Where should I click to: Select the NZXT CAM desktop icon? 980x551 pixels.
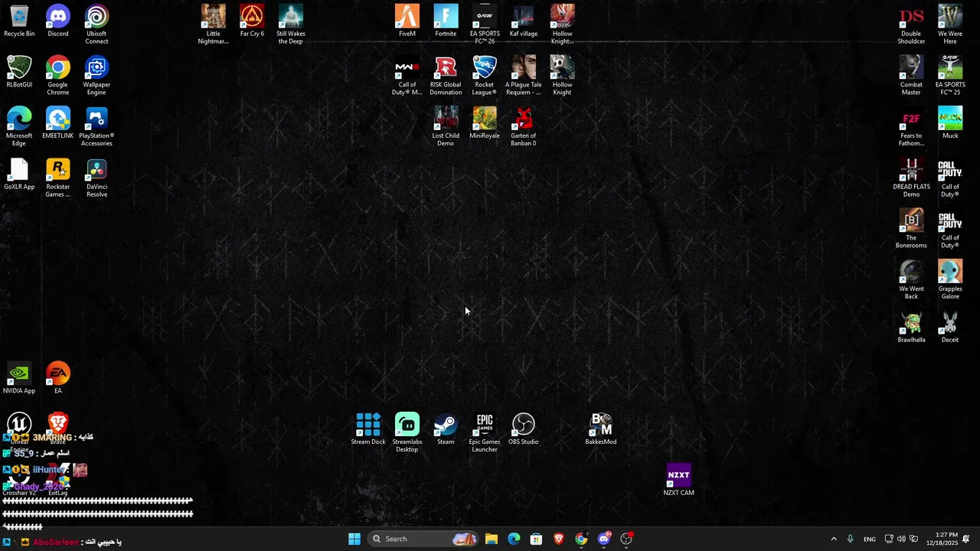(678, 481)
